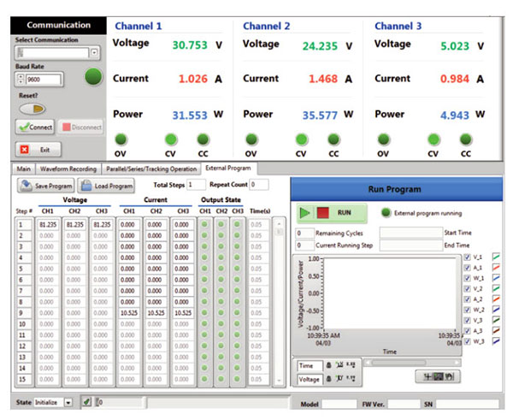Click the Voltage axis autoscale icon
Image resolution: width=513 pixels, height=420 pixels.
[340, 378]
